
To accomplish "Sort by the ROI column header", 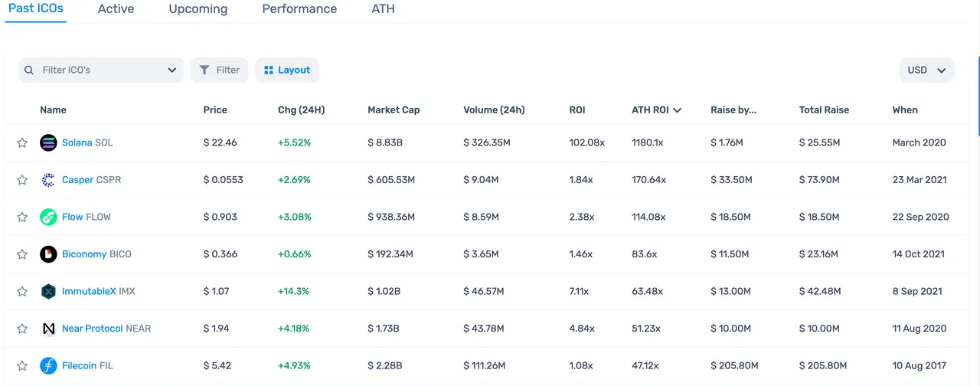I will pyautogui.click(x=577, y=110).
